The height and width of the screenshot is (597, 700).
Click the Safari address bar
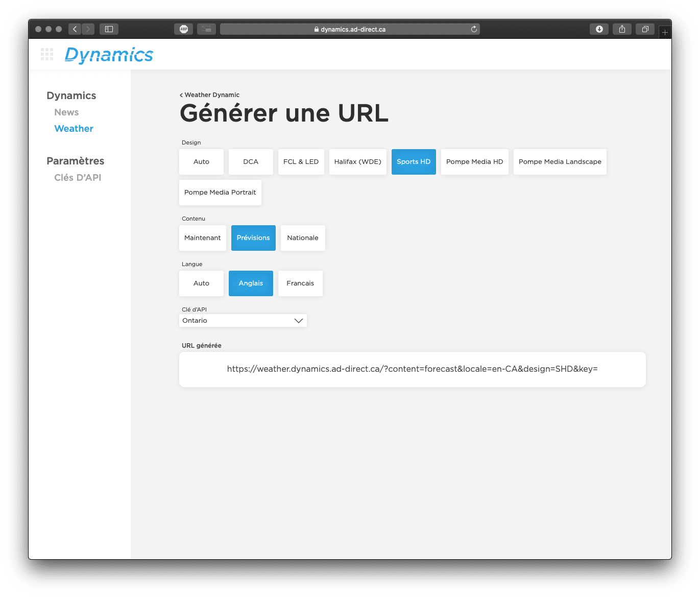350,29
